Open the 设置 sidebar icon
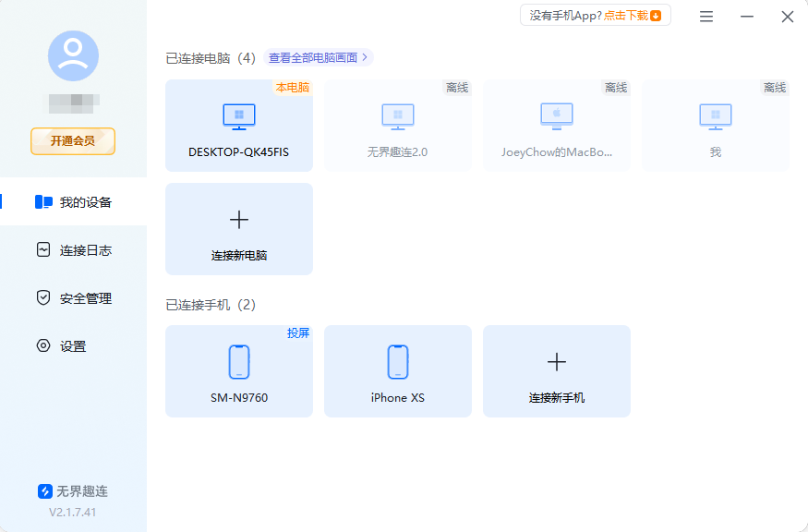Image resolution: width=808 pixels, height=532 pixels. tap(43, 345)
